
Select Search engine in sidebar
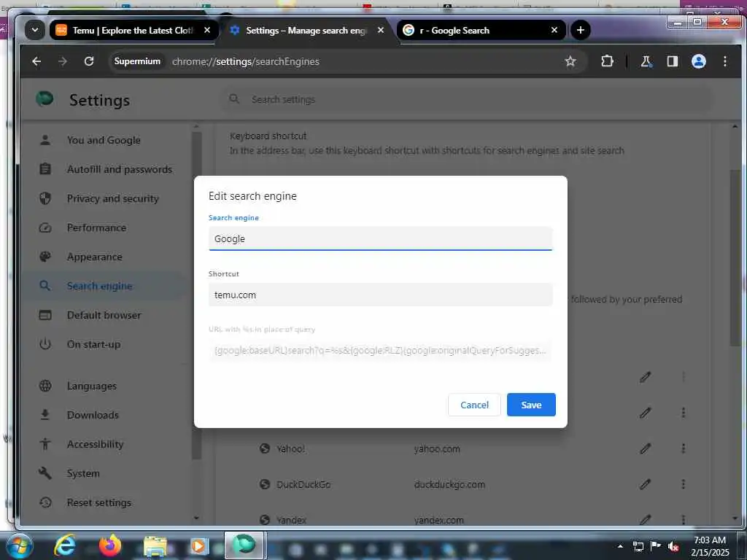pos(99,286)
